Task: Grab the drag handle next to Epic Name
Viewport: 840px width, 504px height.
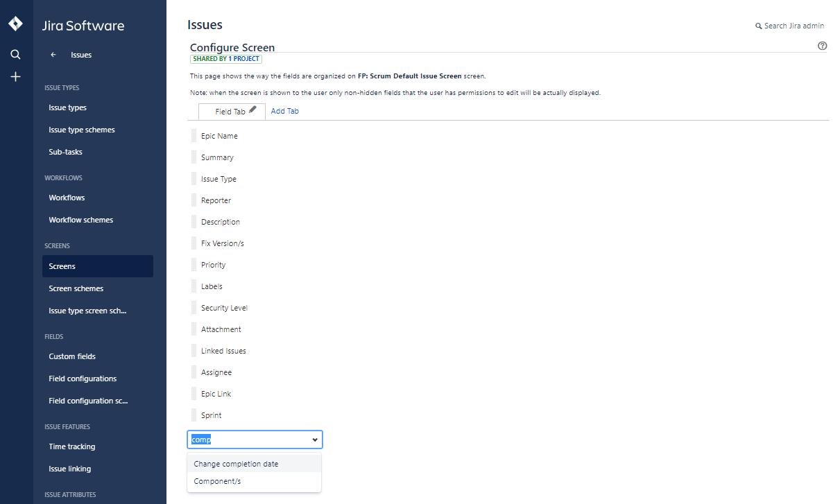Action: pos(194,136)
